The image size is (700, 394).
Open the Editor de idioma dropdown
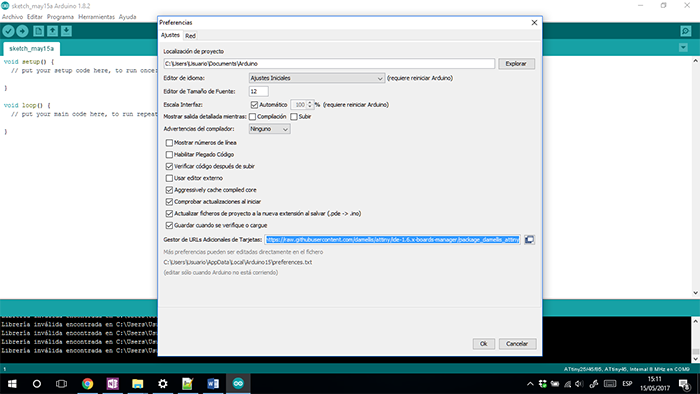pyautogui.click(x=317, y=78)
